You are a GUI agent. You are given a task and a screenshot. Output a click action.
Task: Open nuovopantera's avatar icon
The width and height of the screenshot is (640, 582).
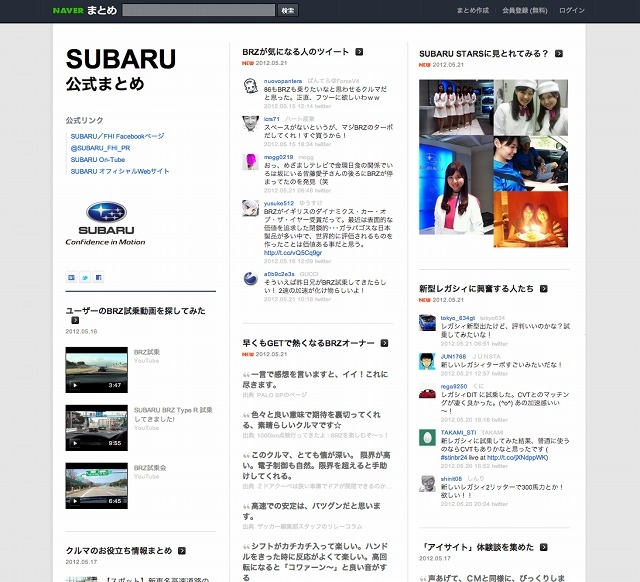tap(250, 86)
